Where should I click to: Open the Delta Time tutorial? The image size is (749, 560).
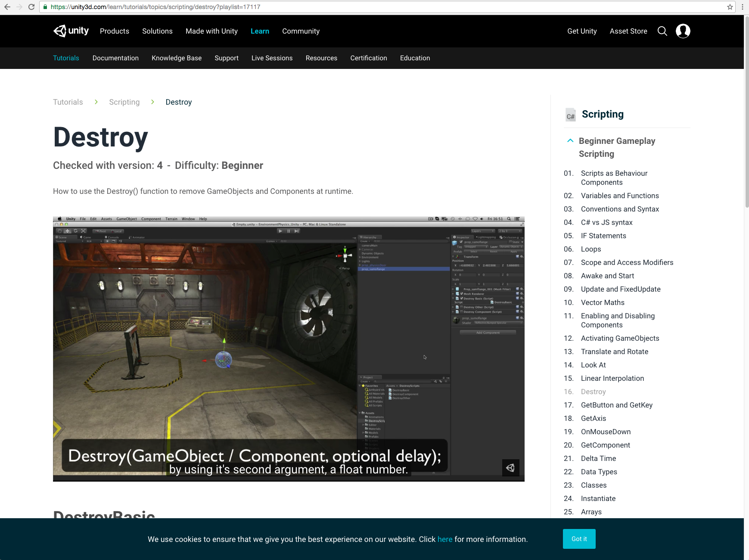coord(598,458)
